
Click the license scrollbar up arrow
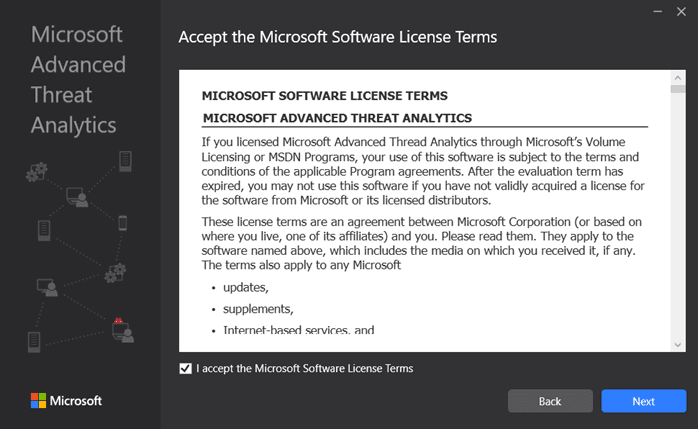[678, 78]
